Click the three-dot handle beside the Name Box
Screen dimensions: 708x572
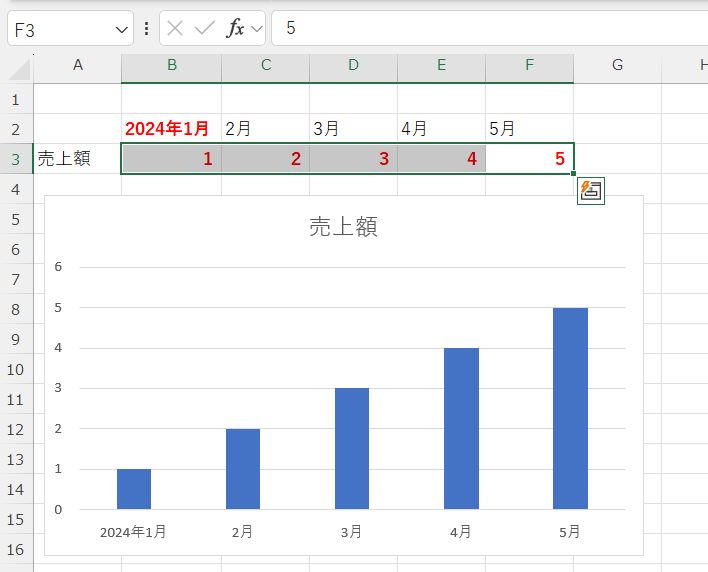tap(146, 28)
